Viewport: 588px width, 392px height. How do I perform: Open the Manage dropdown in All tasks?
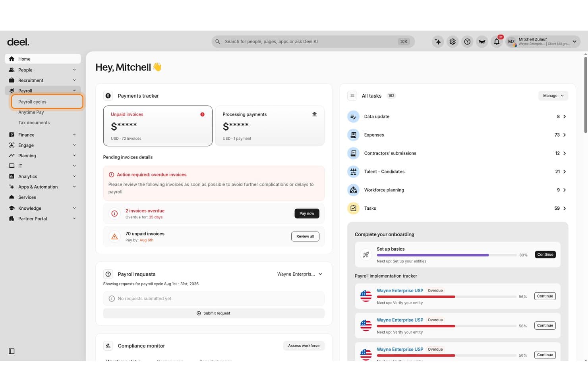click(x=553, y=96)
